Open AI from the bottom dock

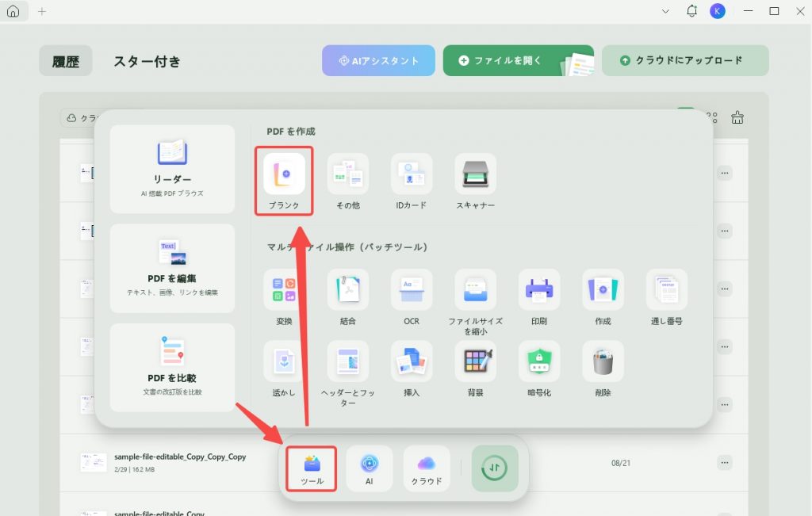pos(370,468)
